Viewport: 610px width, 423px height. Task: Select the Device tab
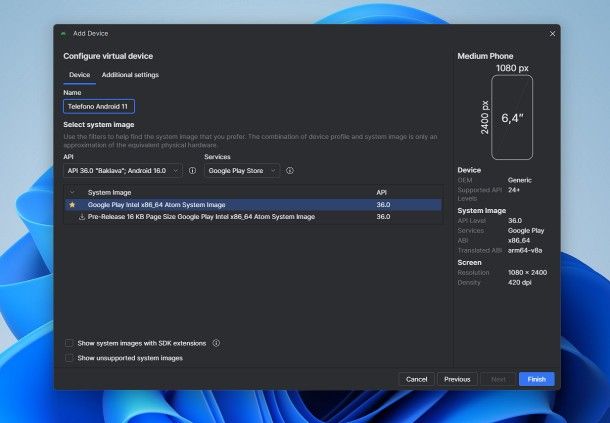(79, 75)
